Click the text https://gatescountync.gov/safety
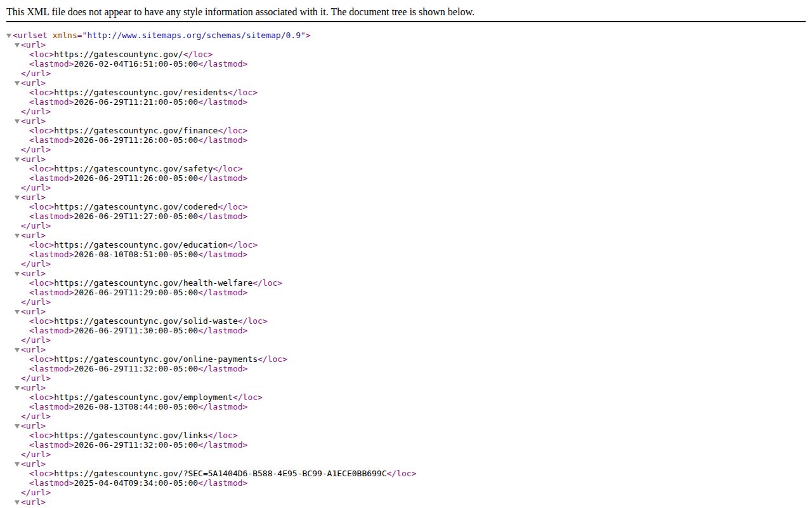Viewport: 812px width, 508px height. 133,169
